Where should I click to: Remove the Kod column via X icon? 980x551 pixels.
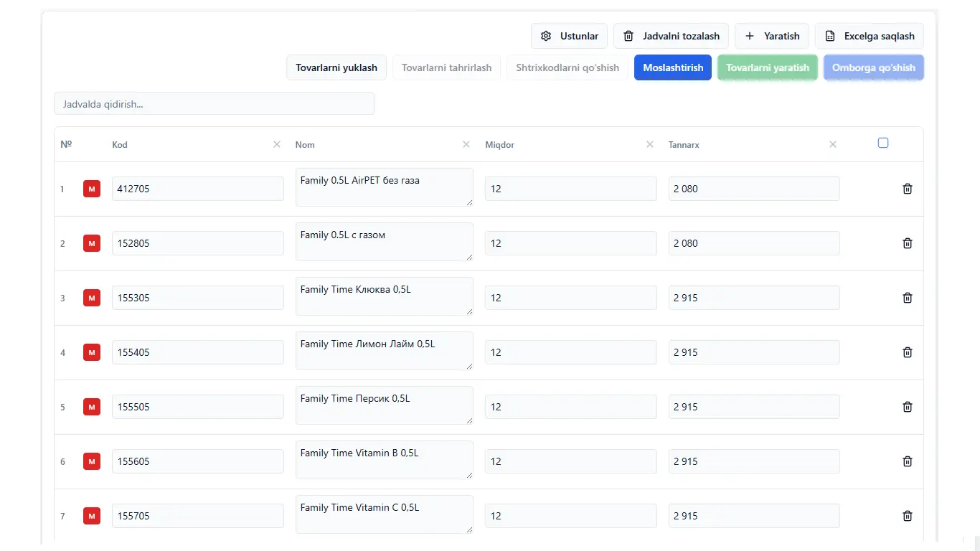point(277,144)
